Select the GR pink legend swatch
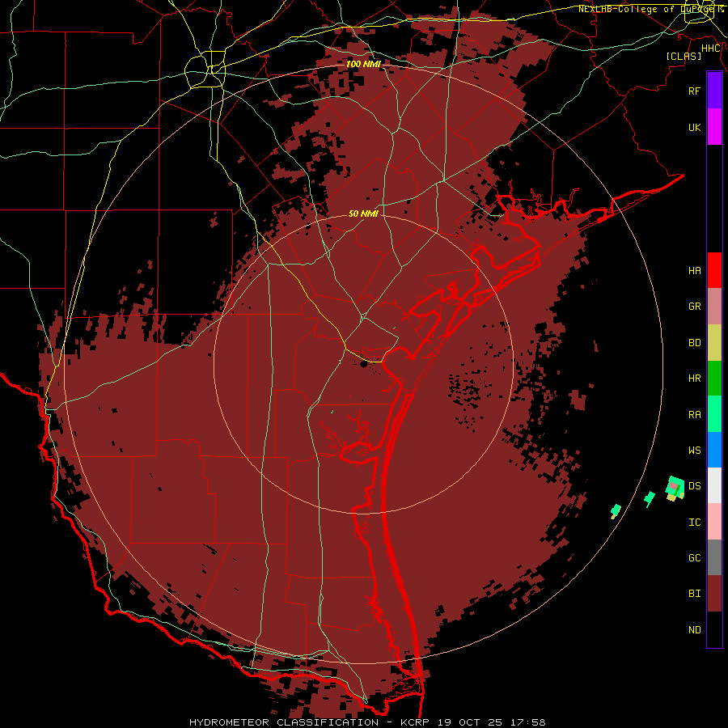728x728 pixels. (x=714, y=307)
